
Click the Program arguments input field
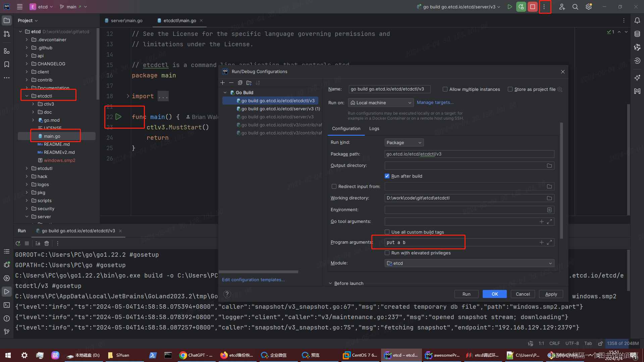[x=424, y=242]
